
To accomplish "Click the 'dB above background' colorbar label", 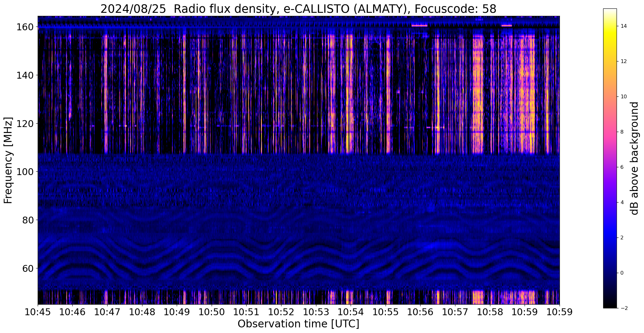I will [634, 158].
